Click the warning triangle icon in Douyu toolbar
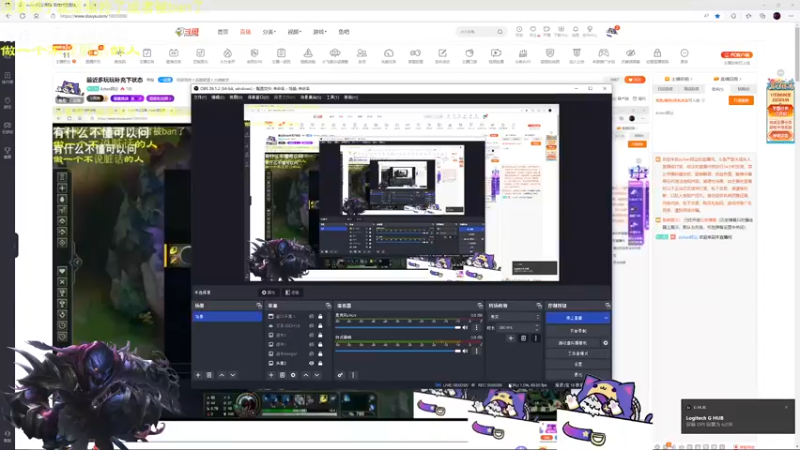This screenshot has width=800, height=450. point(308,55)
